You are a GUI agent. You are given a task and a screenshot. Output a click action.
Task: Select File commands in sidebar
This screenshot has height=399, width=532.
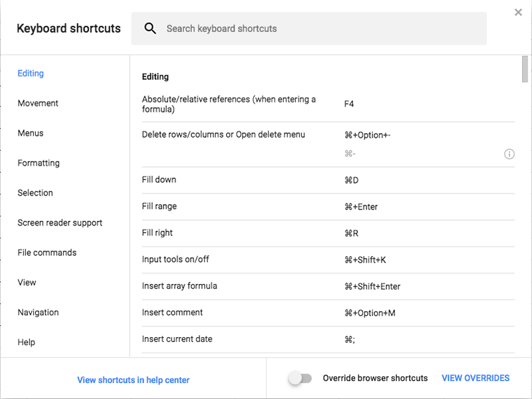[x=47, y=253]
